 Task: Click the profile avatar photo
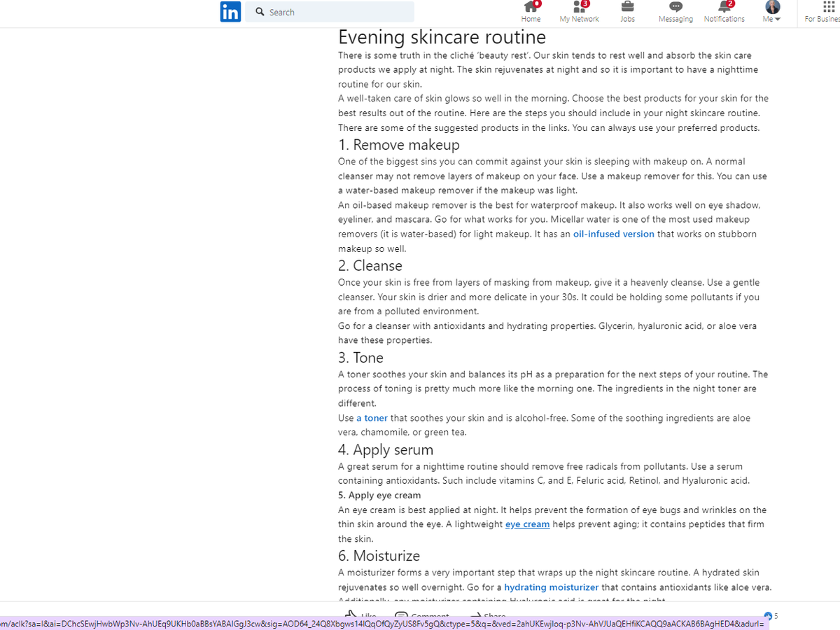(772, 6)
